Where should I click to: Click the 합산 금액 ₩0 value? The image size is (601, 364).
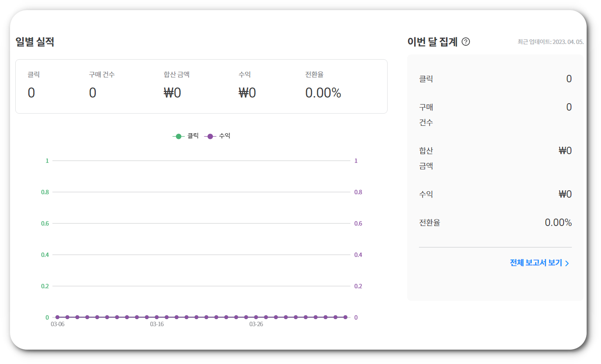pos(171,92)
